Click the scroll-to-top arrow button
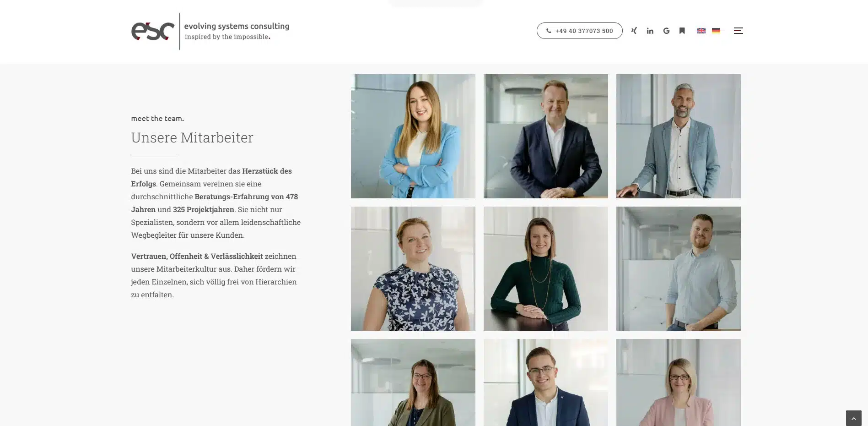868x426 pixels. click(x=853, y=418)
